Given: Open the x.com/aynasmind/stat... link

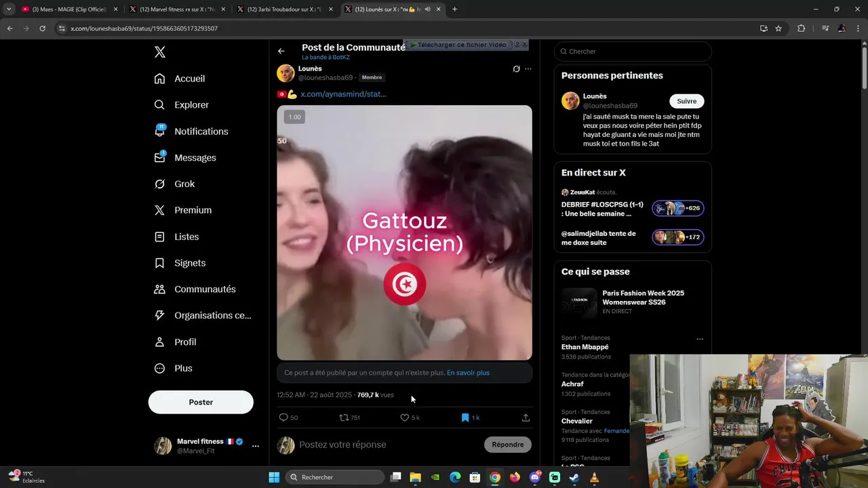Looking at the screenshot, I should 343,94.
